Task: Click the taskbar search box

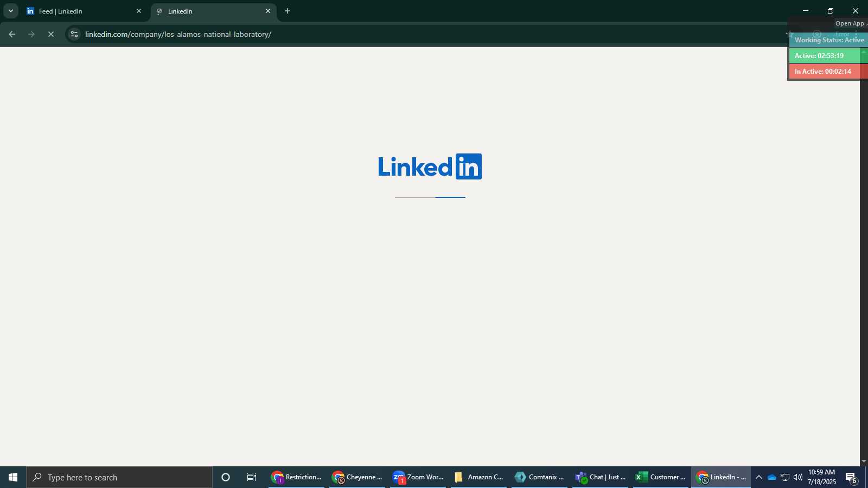Action: click(x=119, y=477)
